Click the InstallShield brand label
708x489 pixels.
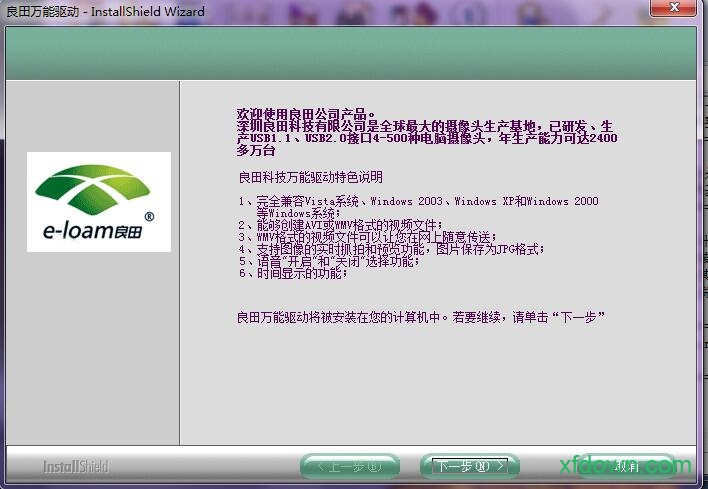click(76, 466)
